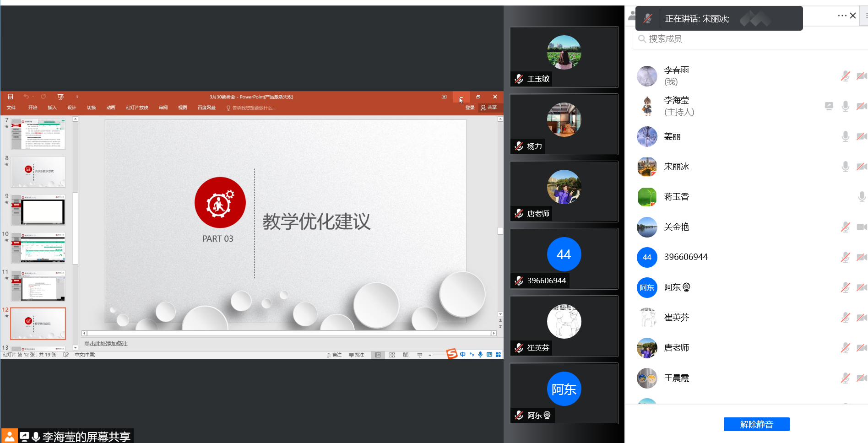Click the 解除静音 unmute button

756,424
